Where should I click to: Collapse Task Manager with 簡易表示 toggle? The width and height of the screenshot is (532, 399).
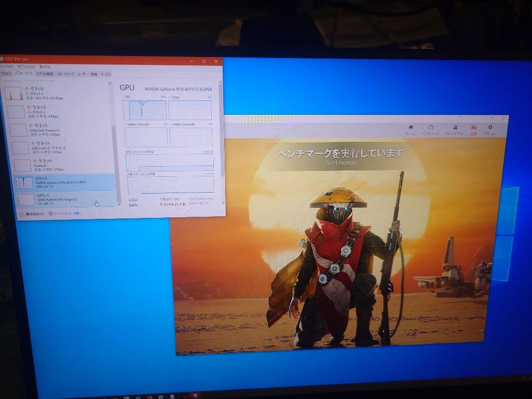pyautogui.click(x=21, y=214)
